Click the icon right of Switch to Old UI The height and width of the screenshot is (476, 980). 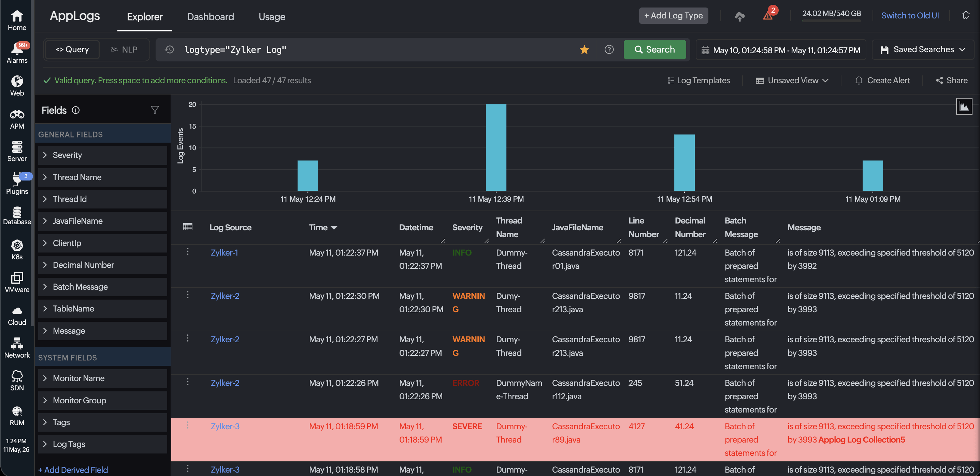click(x=966, y=15)
